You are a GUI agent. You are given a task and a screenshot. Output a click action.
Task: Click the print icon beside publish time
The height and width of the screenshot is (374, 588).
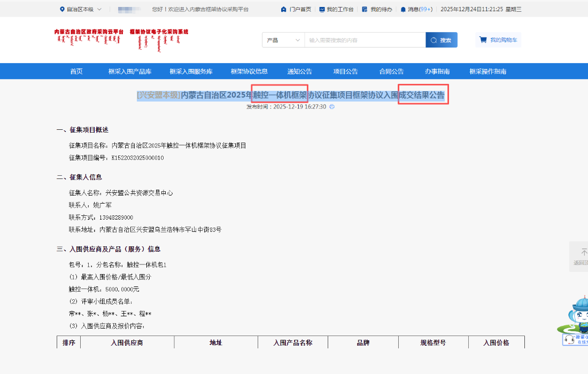(x=332, y=107)
